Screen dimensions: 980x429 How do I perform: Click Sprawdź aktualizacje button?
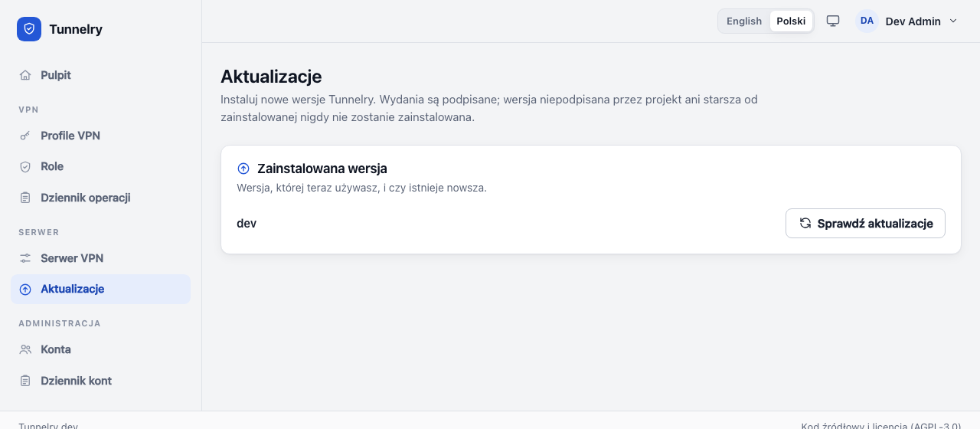(x=865, y=224)
